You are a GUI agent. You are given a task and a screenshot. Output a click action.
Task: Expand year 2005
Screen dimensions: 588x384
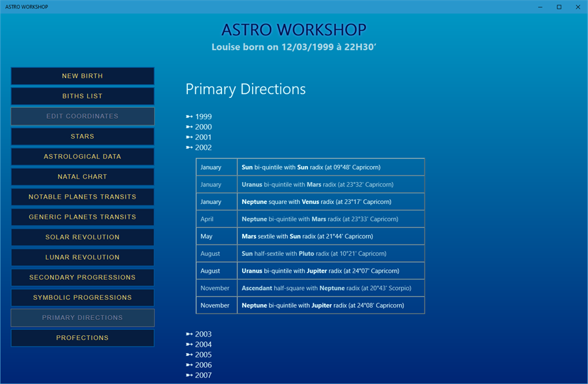pyautogui.click(x=203, y=355)
